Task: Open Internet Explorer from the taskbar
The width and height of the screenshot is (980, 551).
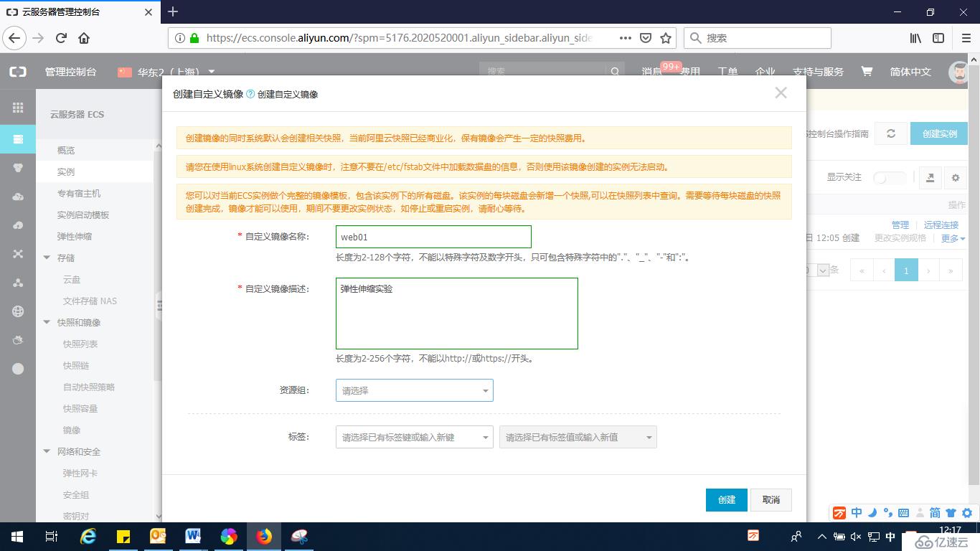Action: (x=88, y=536)
